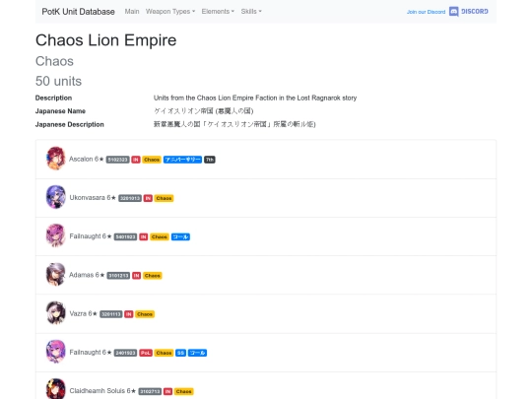This screenshot has height=399, width=532.
Task: Click the blue Japanese badge on Ascalon
Action: [x=182, y=160]
